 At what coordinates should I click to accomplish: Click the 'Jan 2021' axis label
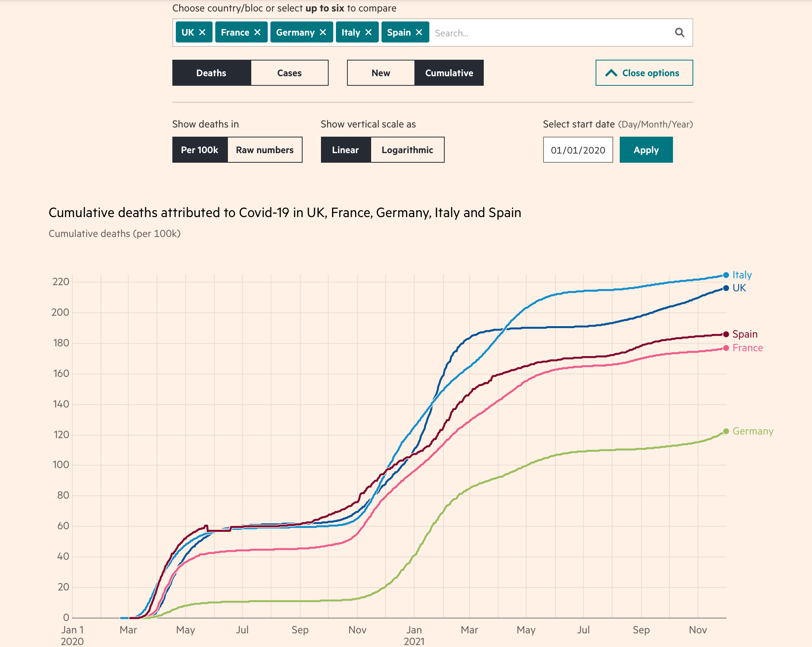click(414, 636)
